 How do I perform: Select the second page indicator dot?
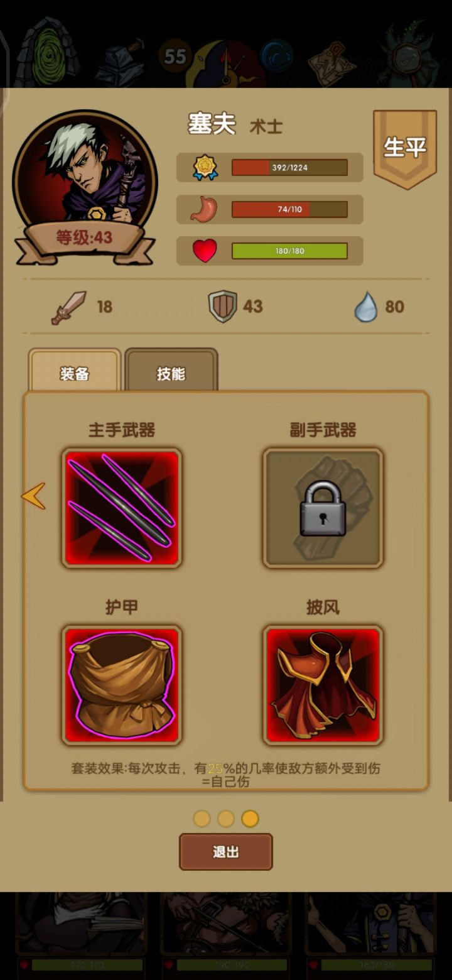point(226,819)
